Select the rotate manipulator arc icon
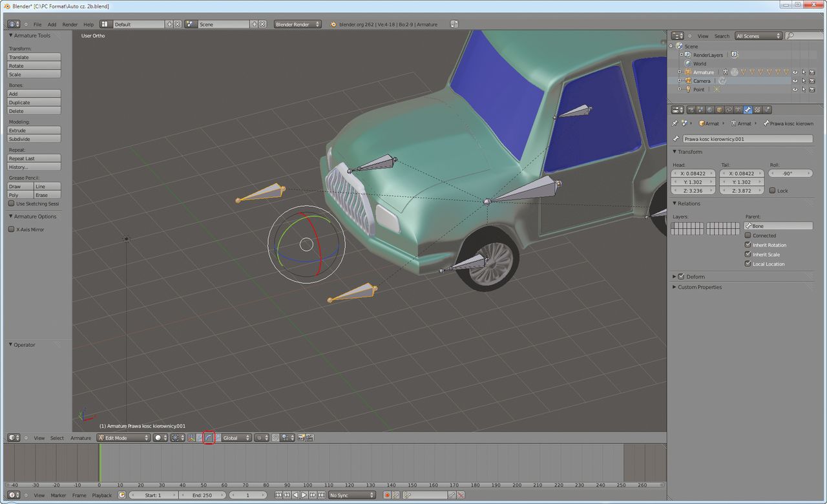The height and width of the screenshot is (504, 827). pos(209,437)
